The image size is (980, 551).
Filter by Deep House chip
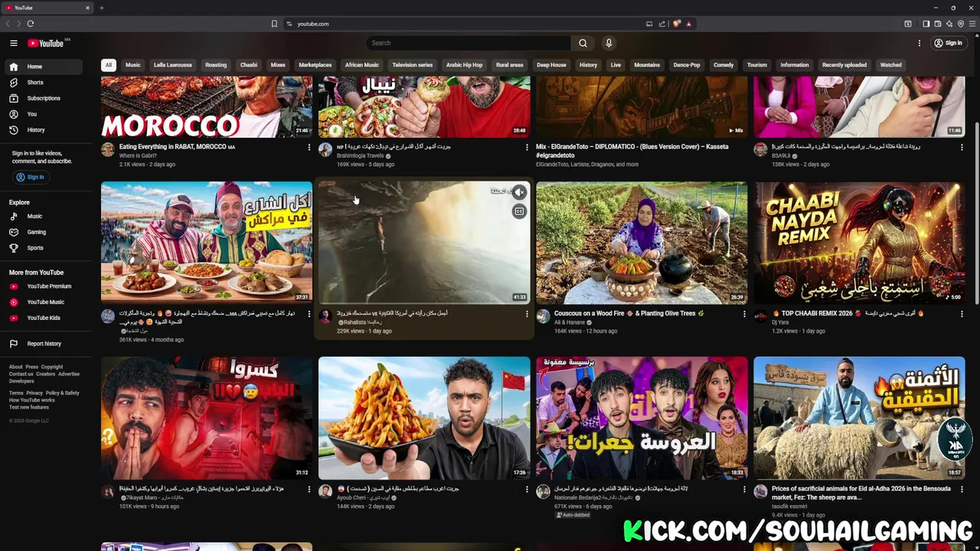pyautogui.click(x=551, y=65)
